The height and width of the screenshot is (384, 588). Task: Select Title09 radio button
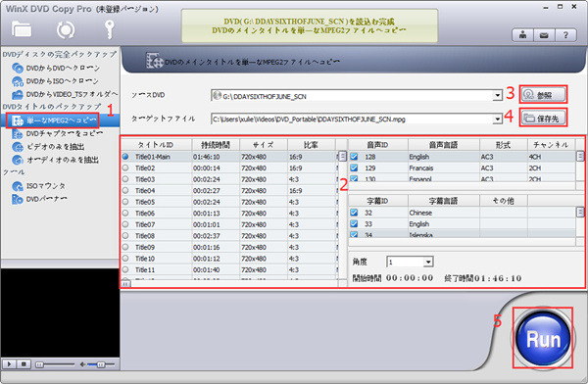tap(125, 247)
